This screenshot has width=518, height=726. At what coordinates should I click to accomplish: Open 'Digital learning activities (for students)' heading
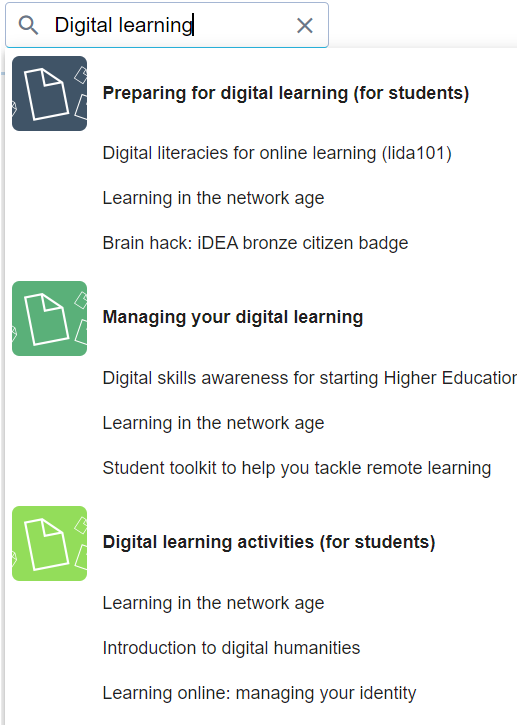(269, 542)
